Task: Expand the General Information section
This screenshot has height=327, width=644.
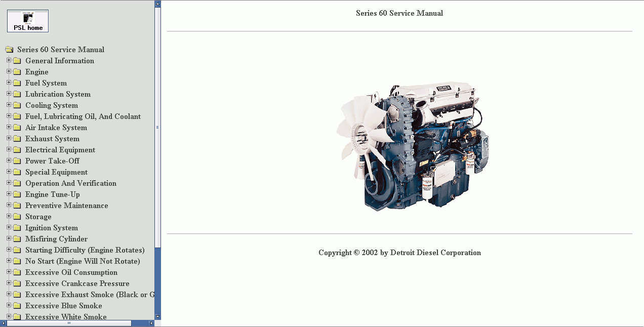Action: tap(8, 60)
